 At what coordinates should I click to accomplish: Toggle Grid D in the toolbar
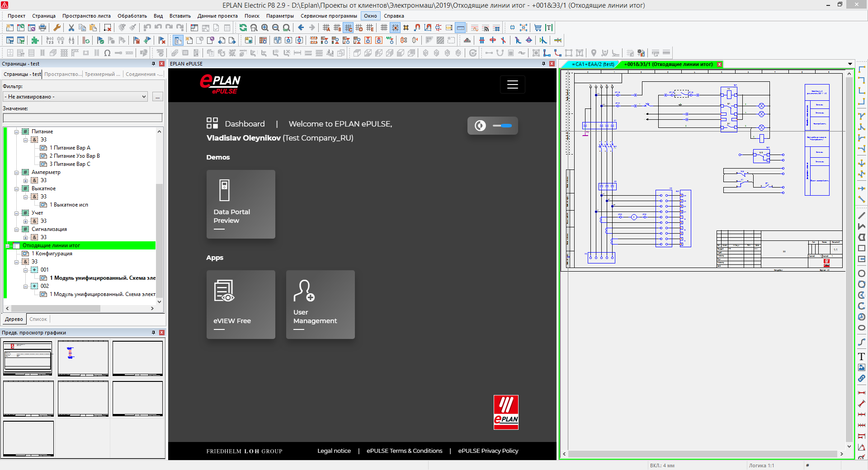(x=359, y=28)
